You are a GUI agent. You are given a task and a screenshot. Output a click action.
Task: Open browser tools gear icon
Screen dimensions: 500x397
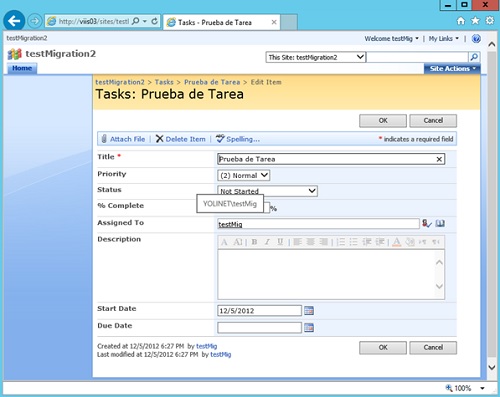[489, 21]
